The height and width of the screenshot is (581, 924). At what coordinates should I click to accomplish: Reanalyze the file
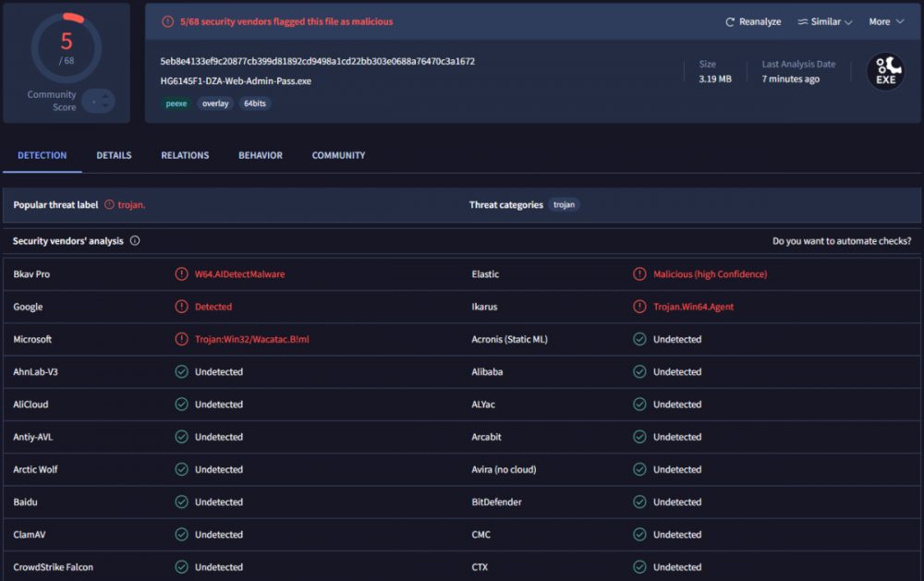click(x=753, y=21)
